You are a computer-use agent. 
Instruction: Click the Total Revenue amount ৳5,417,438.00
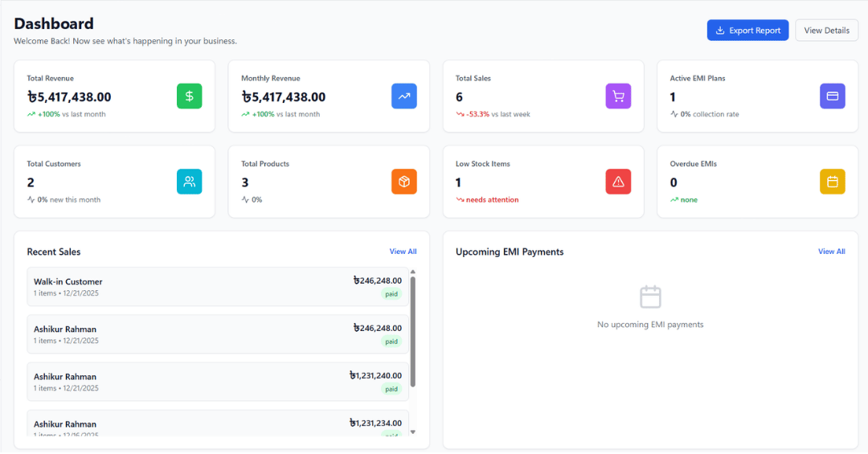(69, 97)
